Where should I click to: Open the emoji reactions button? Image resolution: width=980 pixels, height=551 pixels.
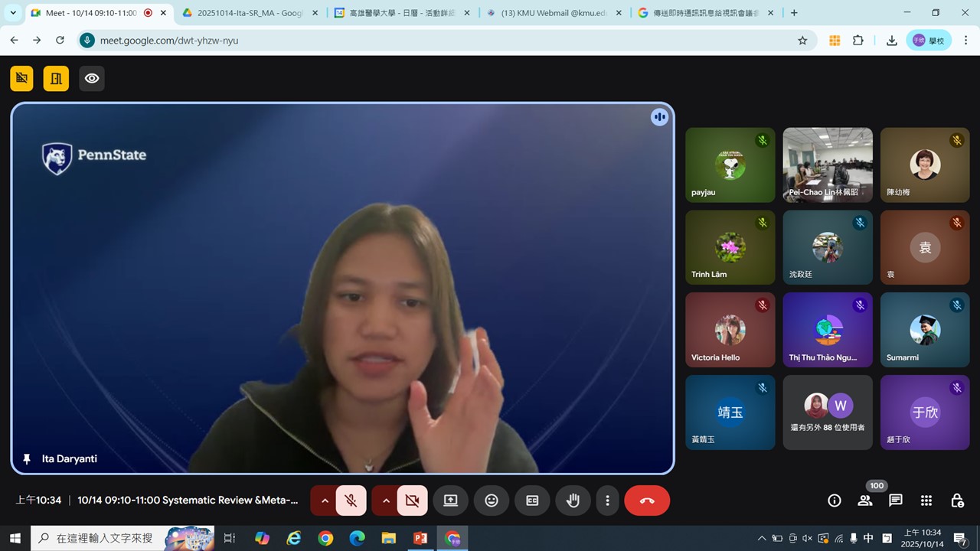[x=492, y=500]
